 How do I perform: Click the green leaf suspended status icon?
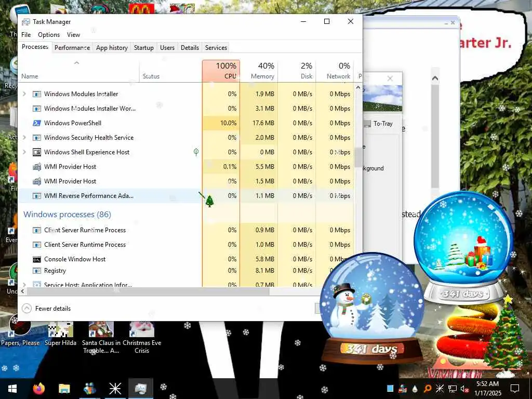[x=196, y=152]
